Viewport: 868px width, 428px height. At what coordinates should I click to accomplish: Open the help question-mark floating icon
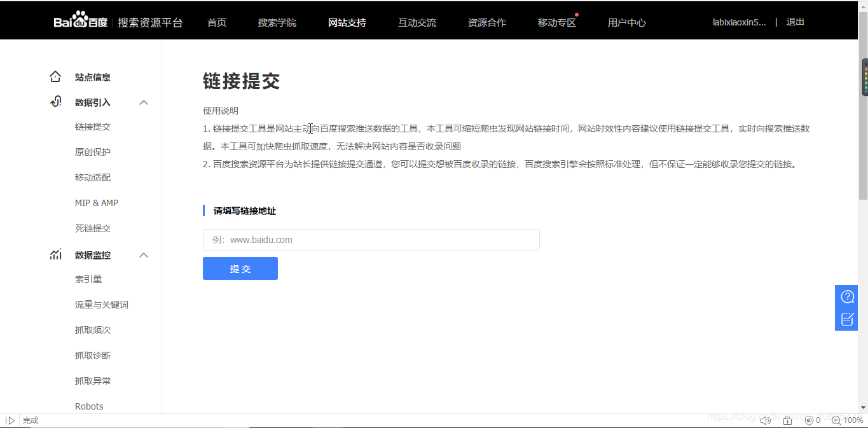coord(847,296)
